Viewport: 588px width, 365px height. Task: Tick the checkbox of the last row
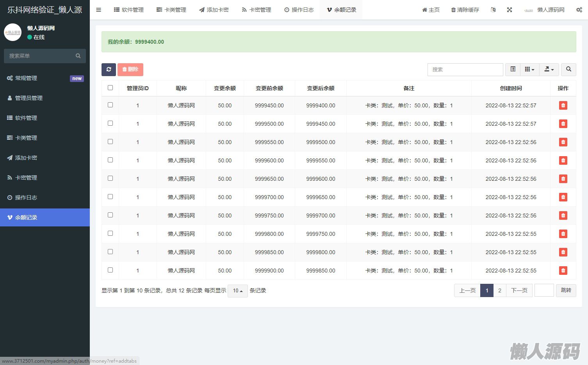coord(110,270)
